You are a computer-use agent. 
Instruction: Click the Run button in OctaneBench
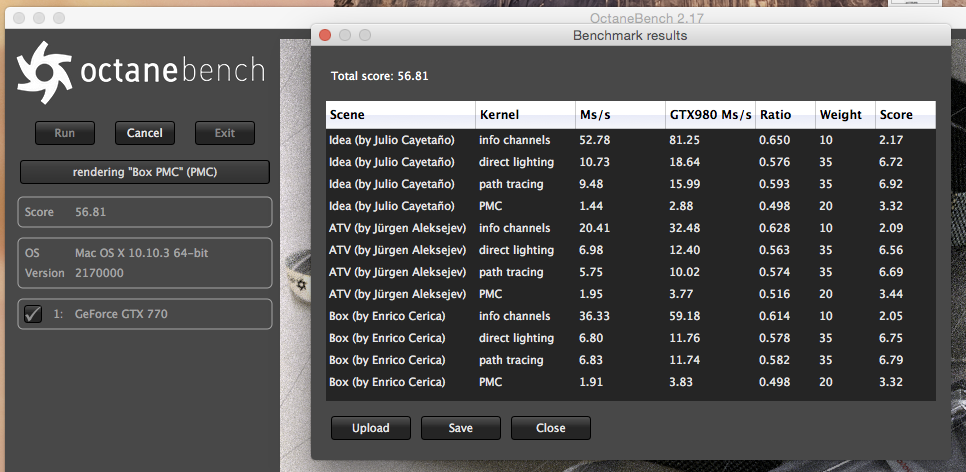click(65, 133)
